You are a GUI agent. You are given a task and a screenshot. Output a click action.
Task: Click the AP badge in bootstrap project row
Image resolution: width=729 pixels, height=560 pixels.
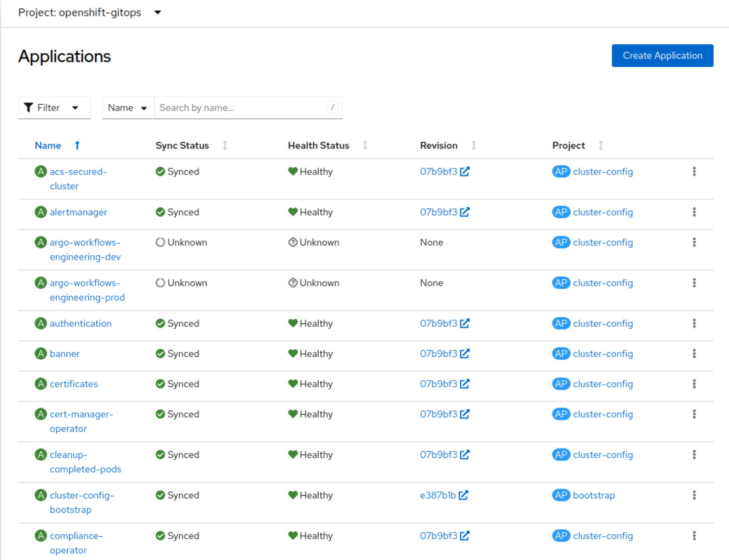tap(561, 495)
